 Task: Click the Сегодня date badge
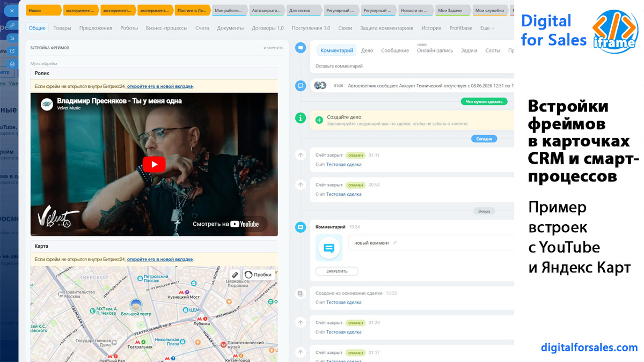pyautogui.click(x=484, y=139)
